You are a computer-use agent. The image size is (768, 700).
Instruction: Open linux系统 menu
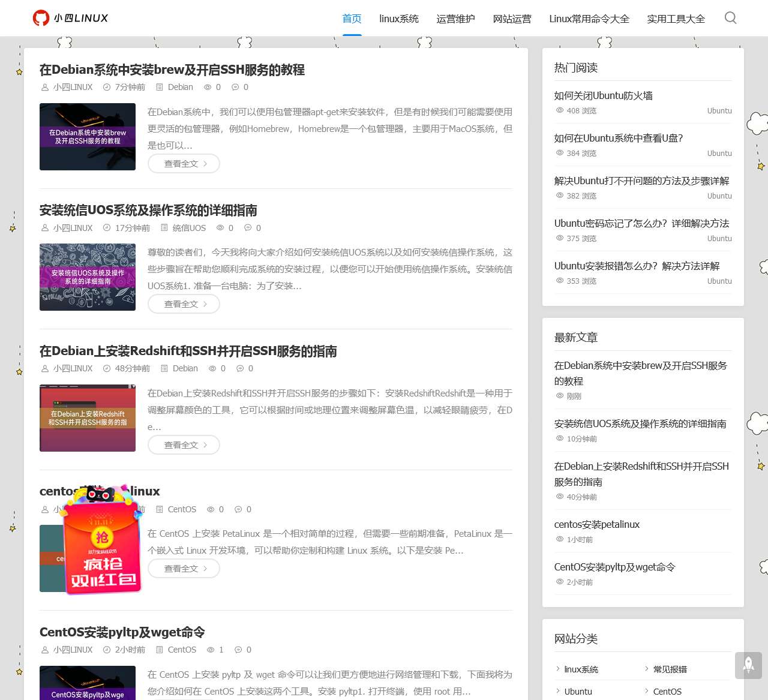click(399, 19)
